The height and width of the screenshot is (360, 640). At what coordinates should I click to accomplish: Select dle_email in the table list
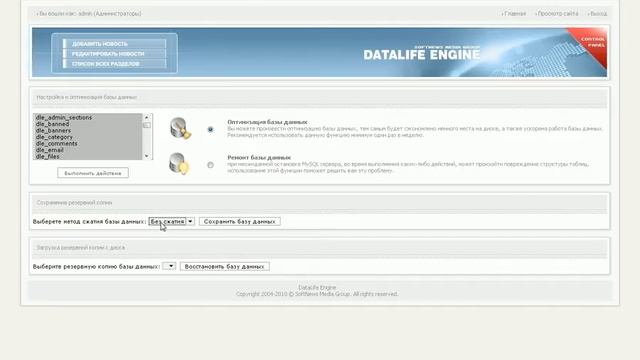88,150
